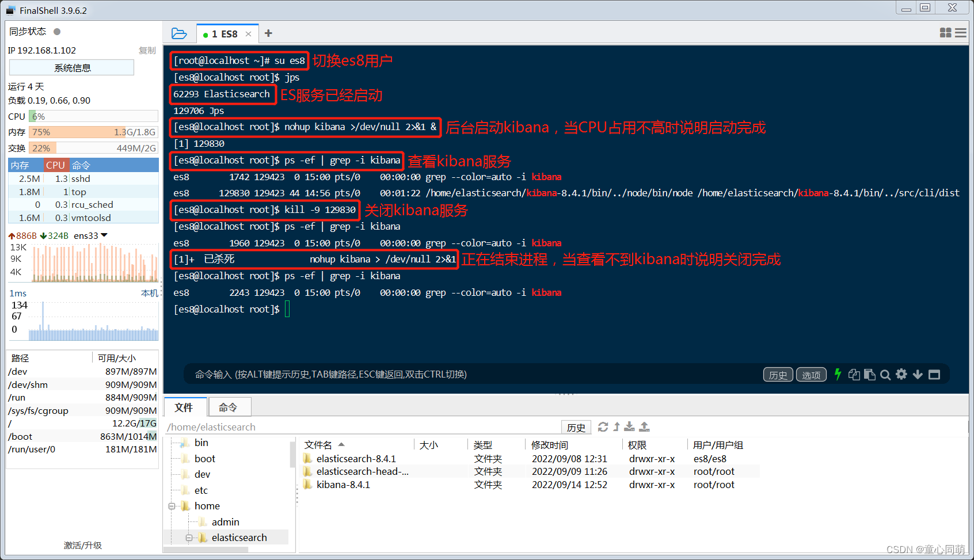Upload file icon in file toolbar
This screenshot has width=974, height=560.
tap(645, 426)
